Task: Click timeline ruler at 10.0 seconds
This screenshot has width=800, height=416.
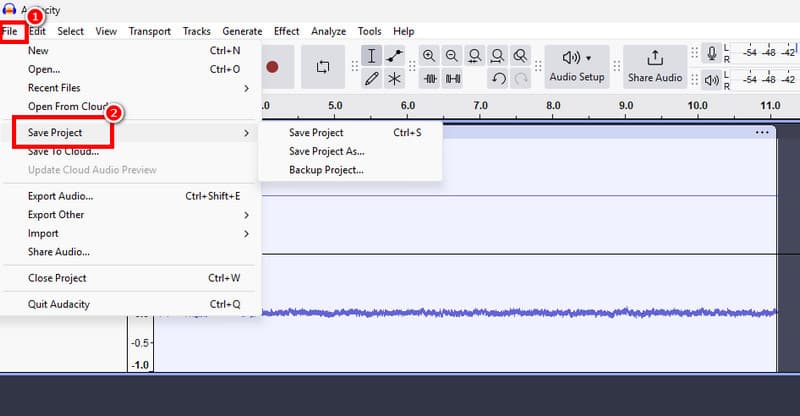Action: click(x=697, y=106)
